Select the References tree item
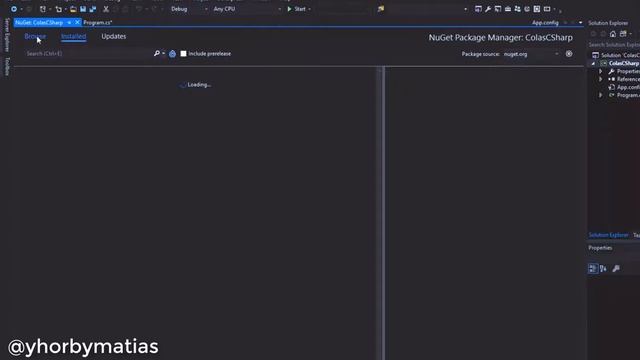Image resolution: width=640 pixels, height=360 pixels. tap(628, 79)
